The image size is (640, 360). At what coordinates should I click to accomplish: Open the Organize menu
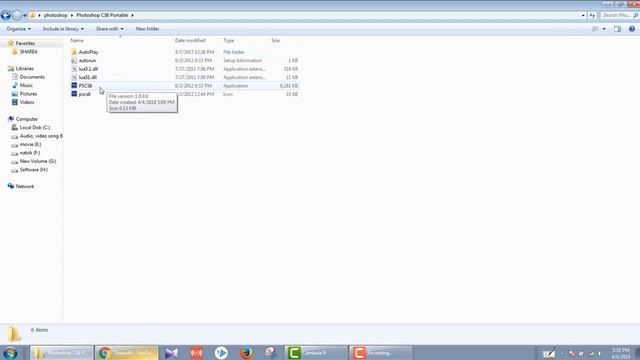coord(19,29)
